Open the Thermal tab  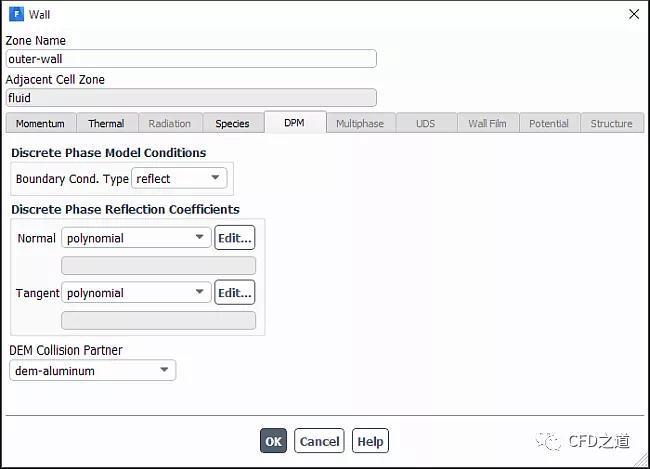point(106,123)
